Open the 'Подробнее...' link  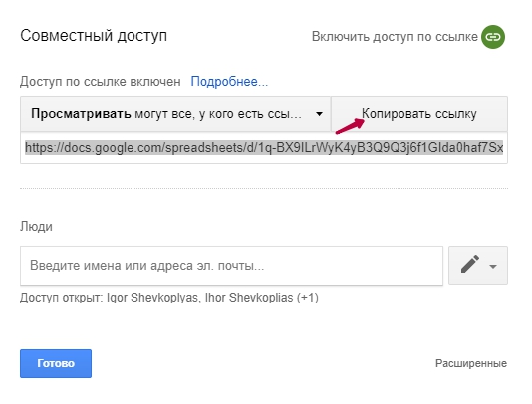click(229, 82)
